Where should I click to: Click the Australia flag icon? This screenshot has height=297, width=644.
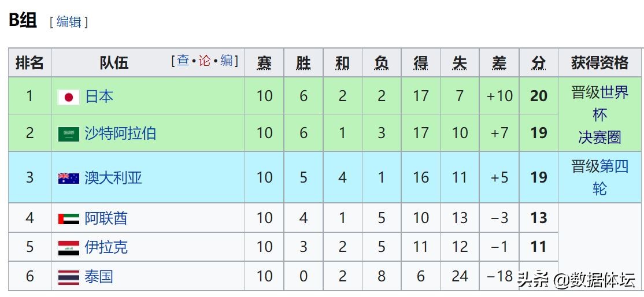click(69, 178)
